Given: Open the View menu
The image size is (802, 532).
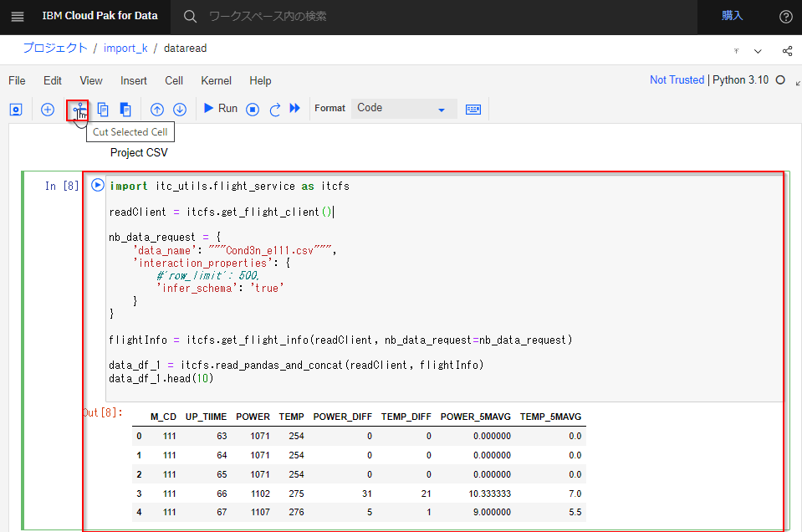Looking at the screenshot, I should [x=91, y=81].
